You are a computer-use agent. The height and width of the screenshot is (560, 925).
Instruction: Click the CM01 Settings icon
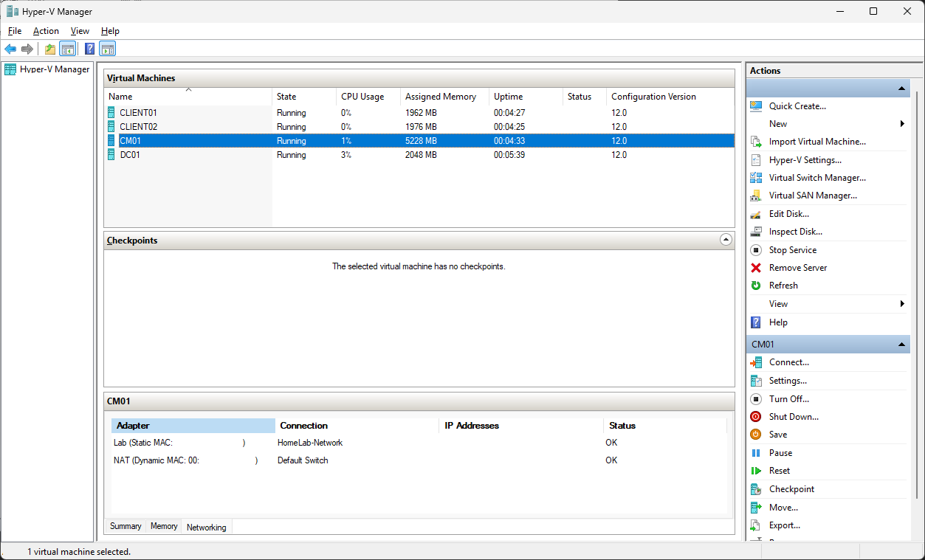[756, 381]
